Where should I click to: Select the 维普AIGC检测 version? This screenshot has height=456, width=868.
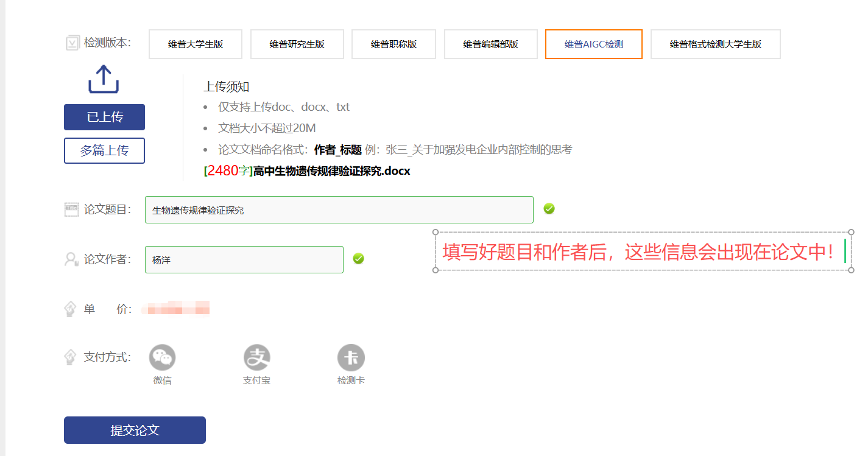[x=593, y=44]
